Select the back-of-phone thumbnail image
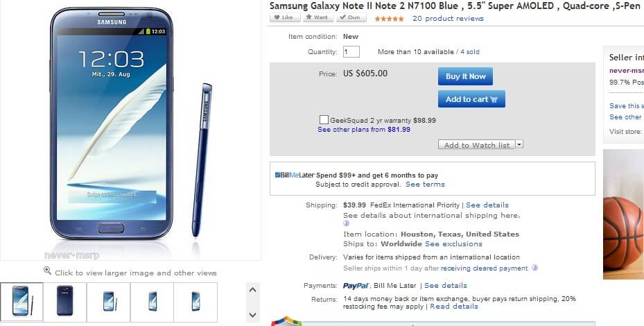 click(x=65, y=300)
